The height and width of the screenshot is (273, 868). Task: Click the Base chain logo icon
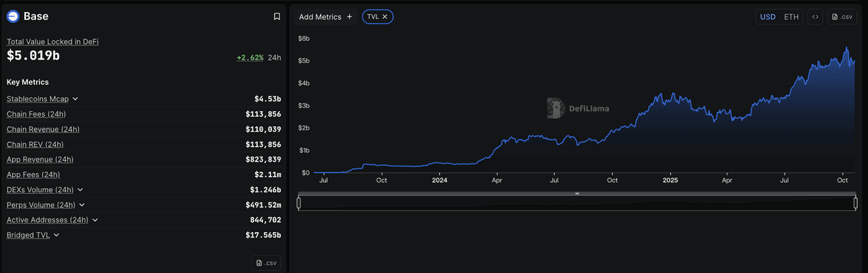pyautogui.click(x=13, y=16)
